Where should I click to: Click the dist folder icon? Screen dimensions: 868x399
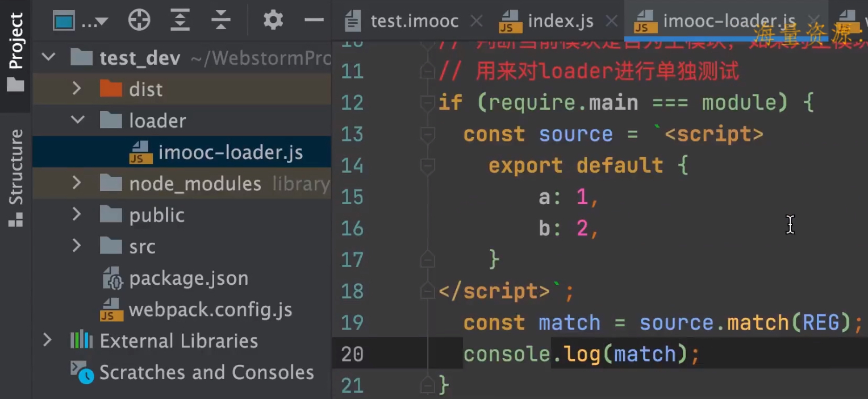pos(111,89)
